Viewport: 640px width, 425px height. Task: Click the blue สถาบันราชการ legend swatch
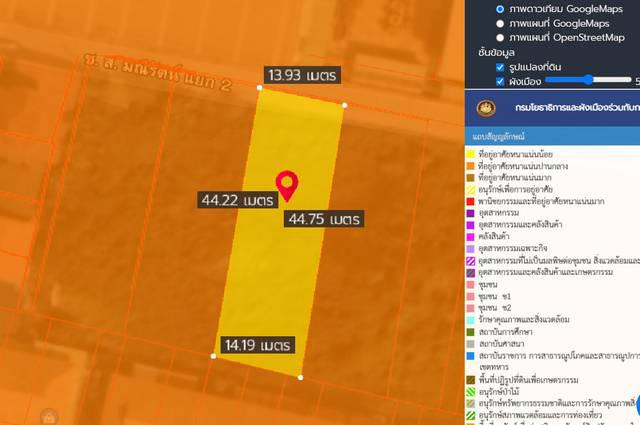click(469, 355)
